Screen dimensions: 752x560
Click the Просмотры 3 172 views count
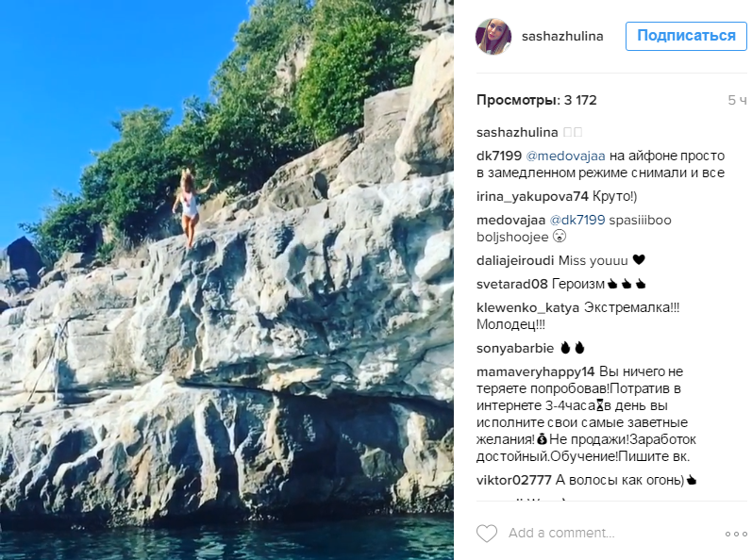coord(536,100)
